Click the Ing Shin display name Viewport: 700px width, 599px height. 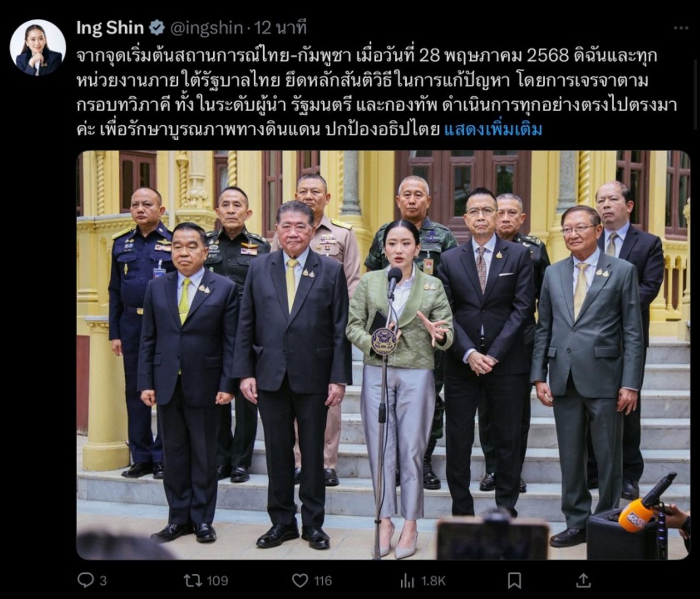pyautogui.click(x=110, y=27)
